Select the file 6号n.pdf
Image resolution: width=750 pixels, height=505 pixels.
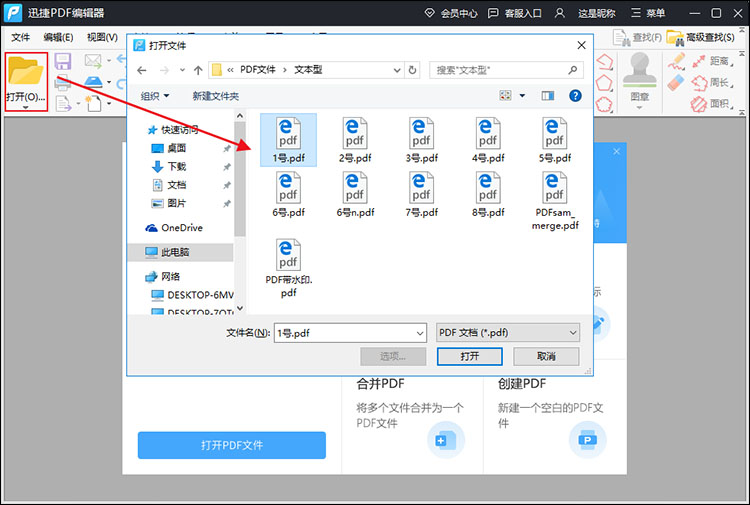(355, 194)
